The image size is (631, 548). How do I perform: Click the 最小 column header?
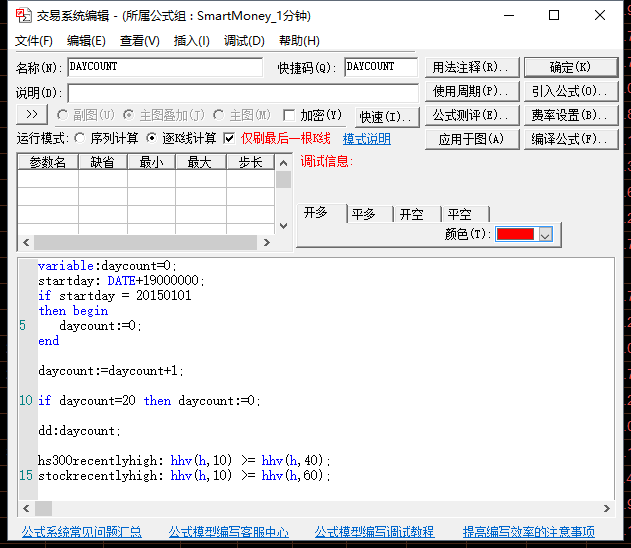pos(151,162)
